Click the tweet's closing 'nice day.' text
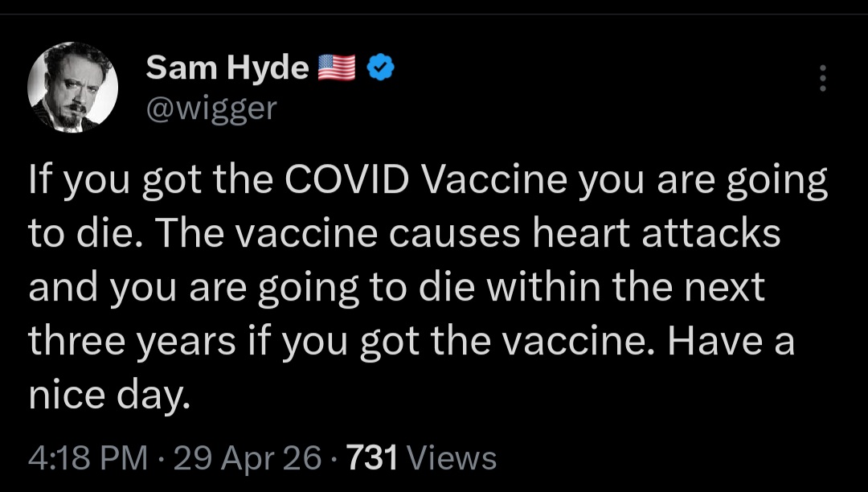 pyautogui.click(x=109, y=396)
